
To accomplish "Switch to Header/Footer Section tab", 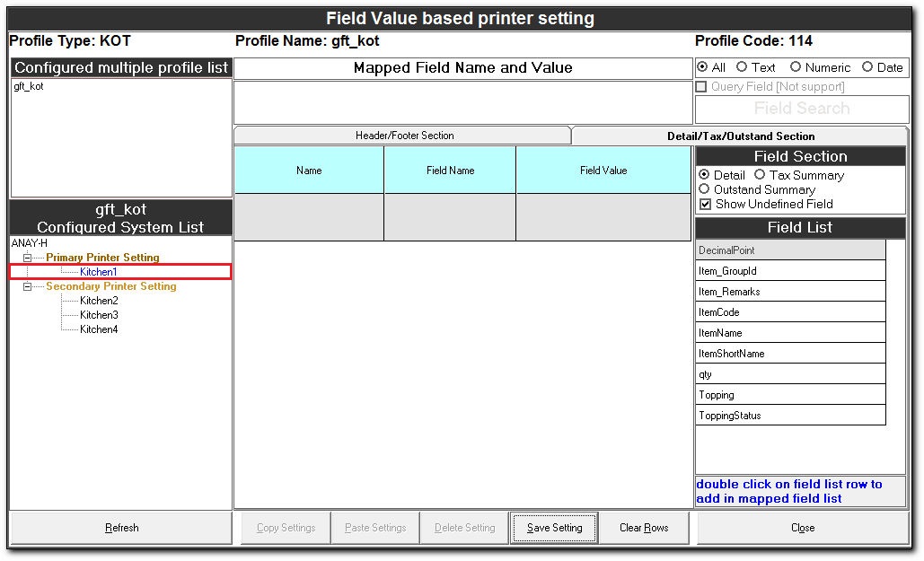I will click(x=403, y=136).
